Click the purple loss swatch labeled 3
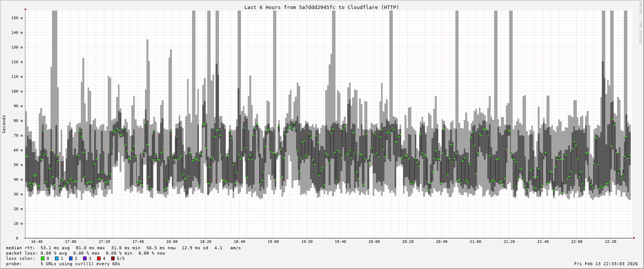The width and height of the screenshot is (644, 269). (85, 258)
